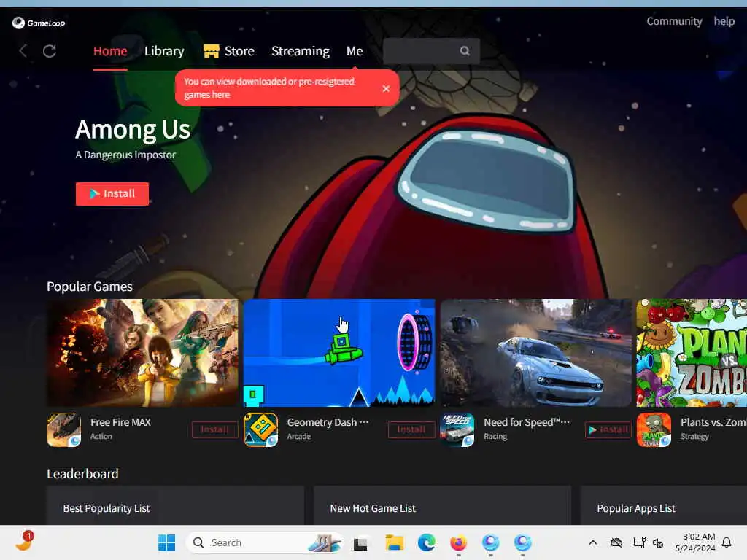Click the taskbar Search box
The height and width of the screenshot is (560, 747).
point(265,542)
